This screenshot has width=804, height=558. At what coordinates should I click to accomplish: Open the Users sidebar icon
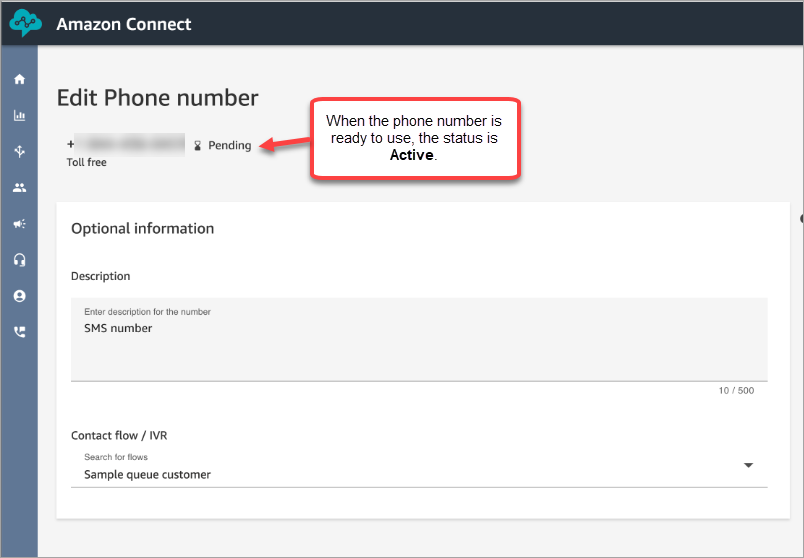tap(19, 187)
